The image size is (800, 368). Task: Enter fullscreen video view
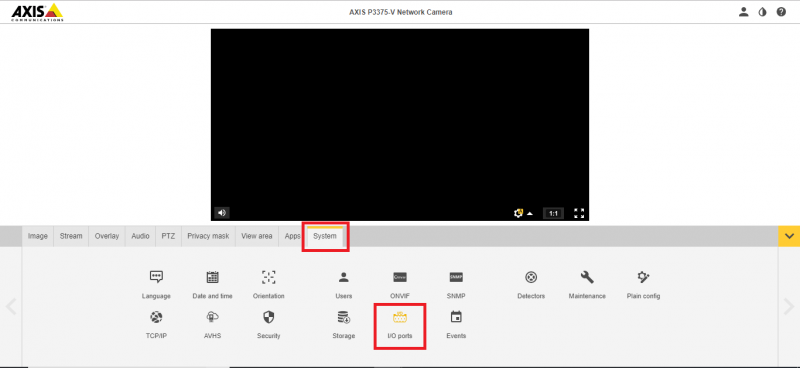[x=579, y=213]
